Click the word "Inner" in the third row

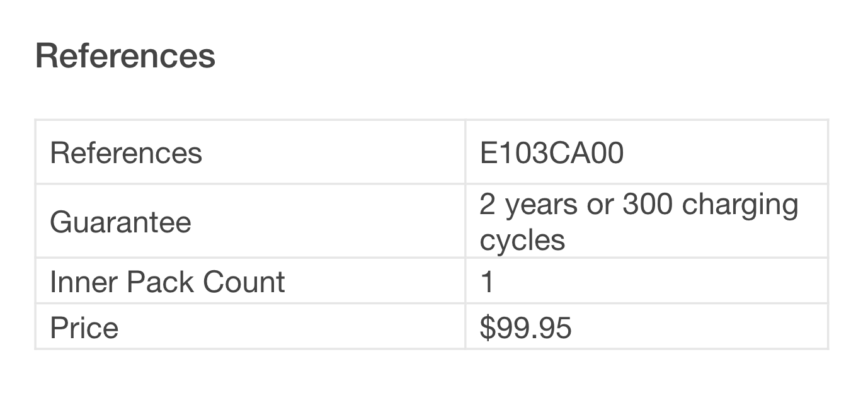tap(84, 282)
